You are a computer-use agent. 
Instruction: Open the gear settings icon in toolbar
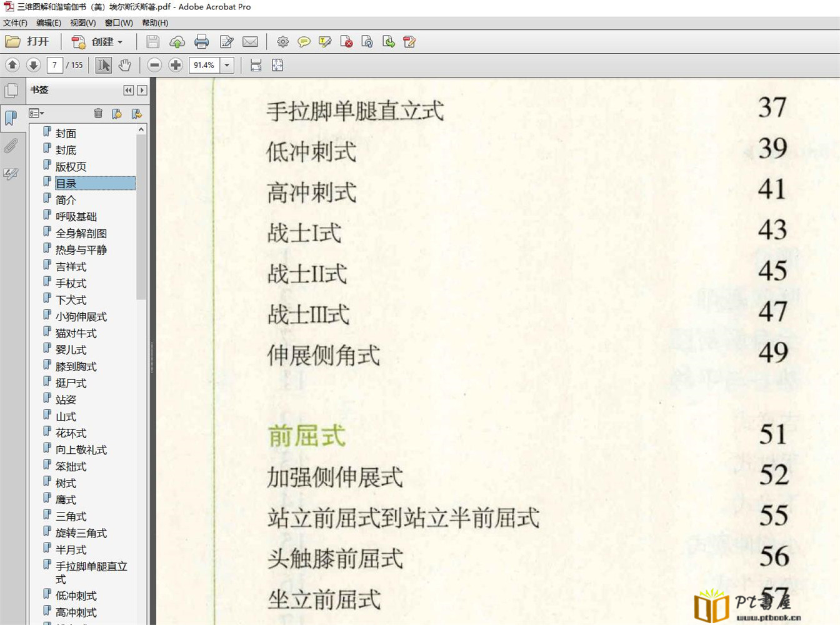(x=282, y=42)
